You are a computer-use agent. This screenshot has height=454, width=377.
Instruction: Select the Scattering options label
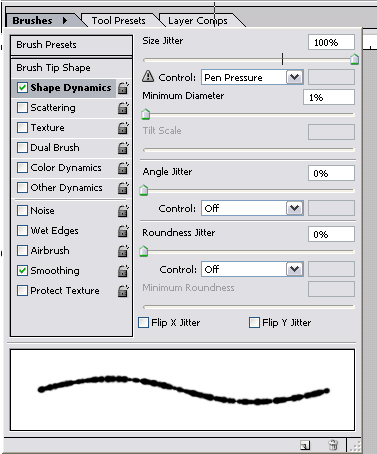[53, 108]
